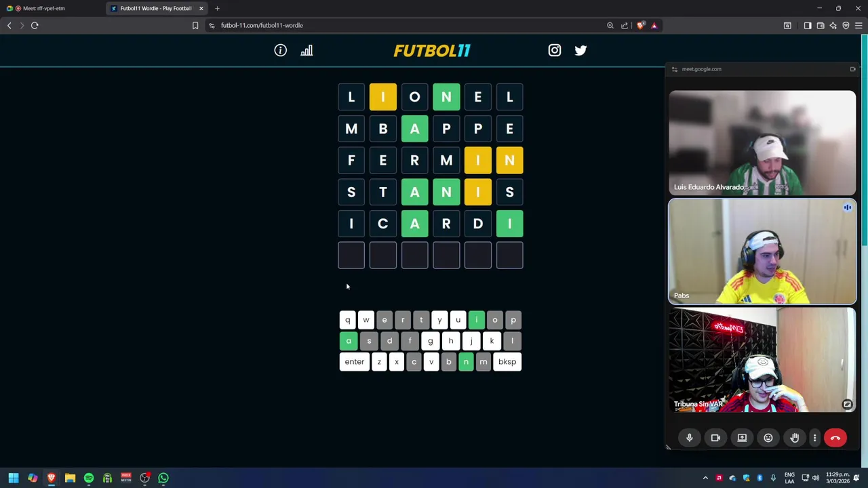Image resolution: width=868 pixels, height=488 pixels.
Task: Tap the green 'a' key on keyboard
Action: point(349,341)
